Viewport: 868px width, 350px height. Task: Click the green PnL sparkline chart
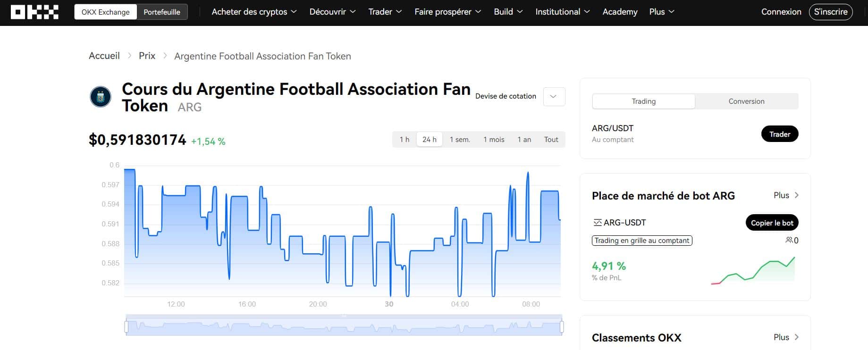[x=753, y=271]
